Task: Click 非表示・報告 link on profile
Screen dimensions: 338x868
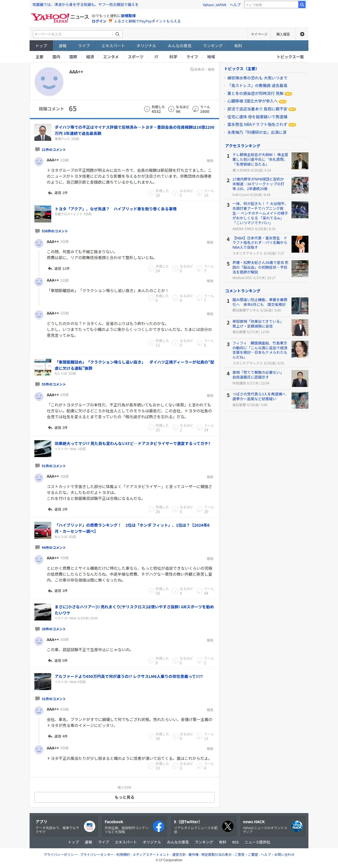Action: [x=203, y=69]
